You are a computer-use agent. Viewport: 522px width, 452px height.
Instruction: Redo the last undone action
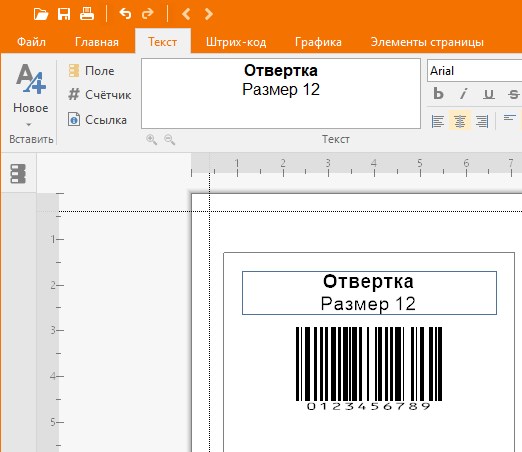147,14
